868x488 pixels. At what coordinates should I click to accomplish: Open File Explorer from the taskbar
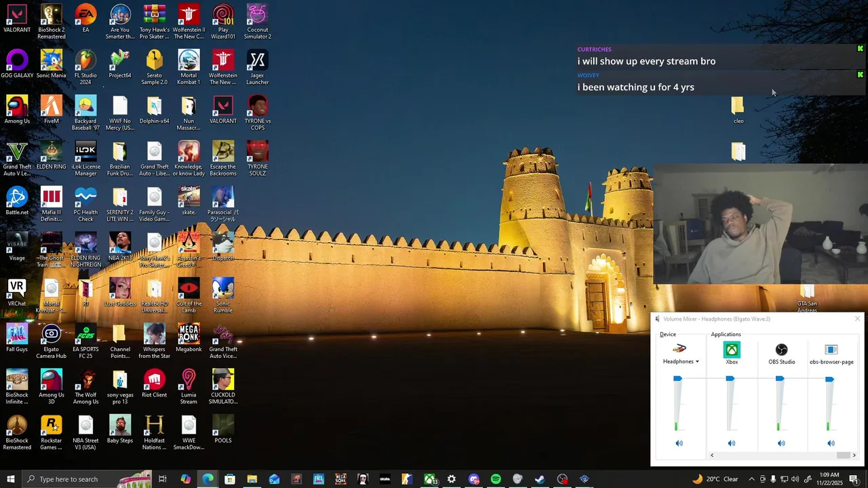coord(252,479)
